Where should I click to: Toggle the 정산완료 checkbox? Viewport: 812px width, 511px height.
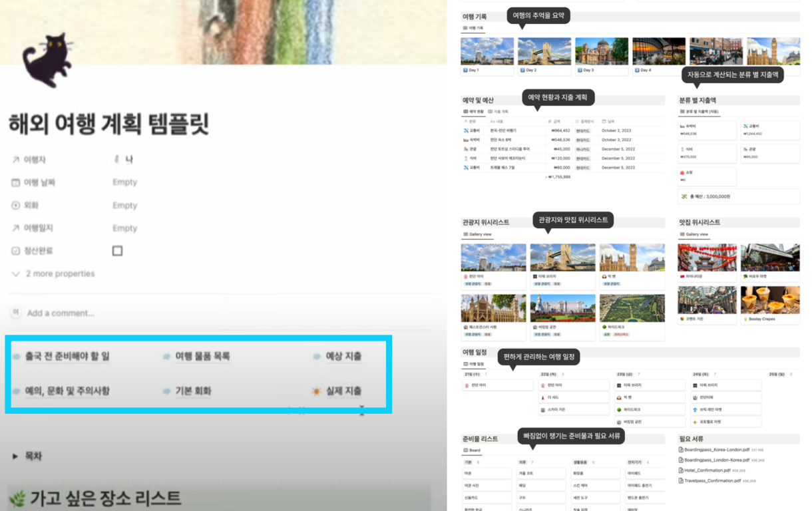[117, 251]
